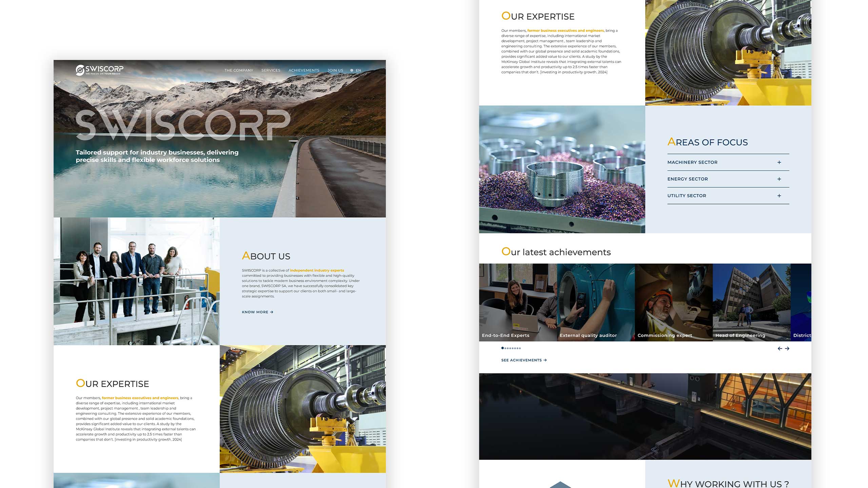Click the globe language icon
Screen dimensions: 868x488
pyautogui.click(x=352, y=70)
